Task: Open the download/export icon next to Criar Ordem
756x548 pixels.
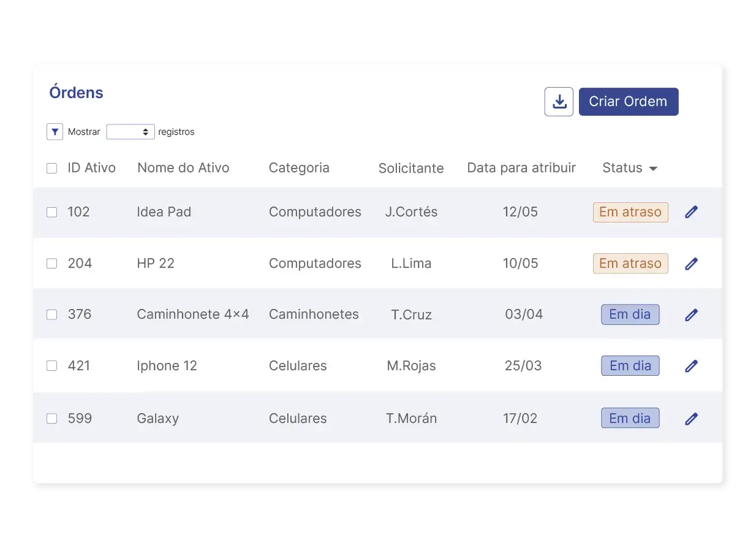Action: coord(558,101)
